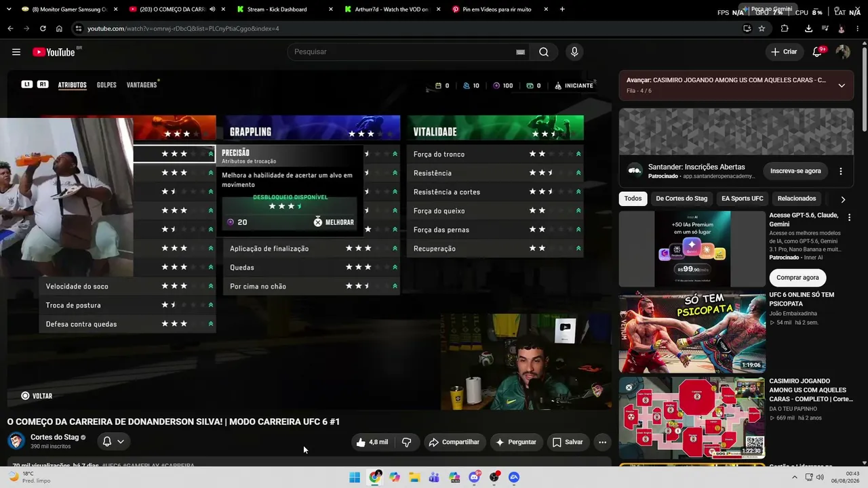Screen dimensions: 868x488
Task: Click the Comprar agora button
Action: point(797,277)
